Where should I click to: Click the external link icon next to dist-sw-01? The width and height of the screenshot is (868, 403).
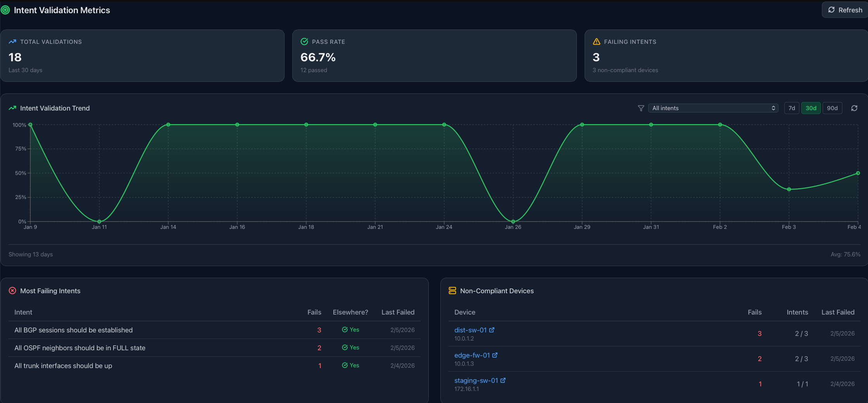492,330
